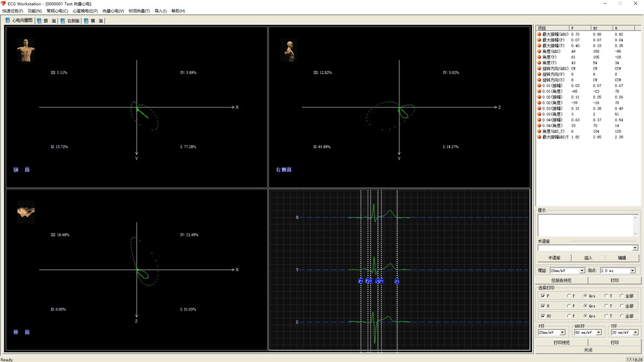Open the 增益 gain dropdown
The image size is (644, 362).
[582, 271]
